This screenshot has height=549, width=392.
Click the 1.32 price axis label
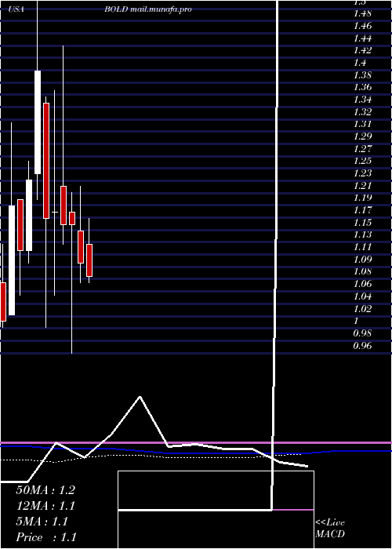point(362,112)
